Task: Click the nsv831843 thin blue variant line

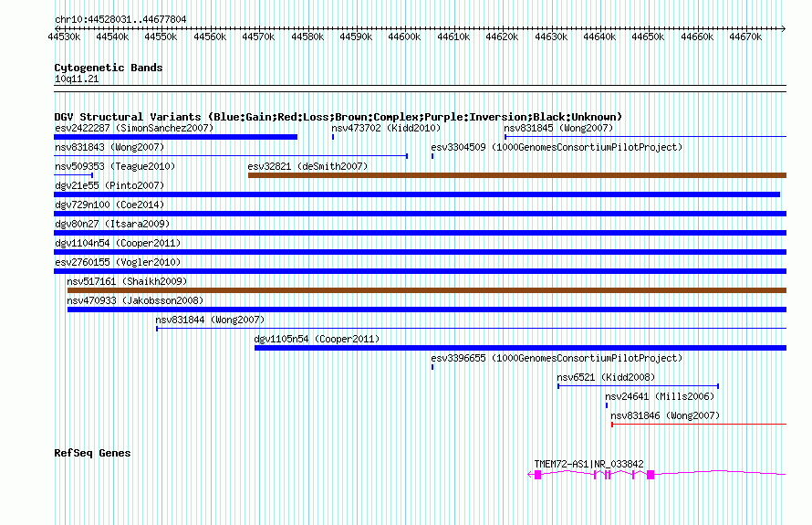Action: pos(231,156)
